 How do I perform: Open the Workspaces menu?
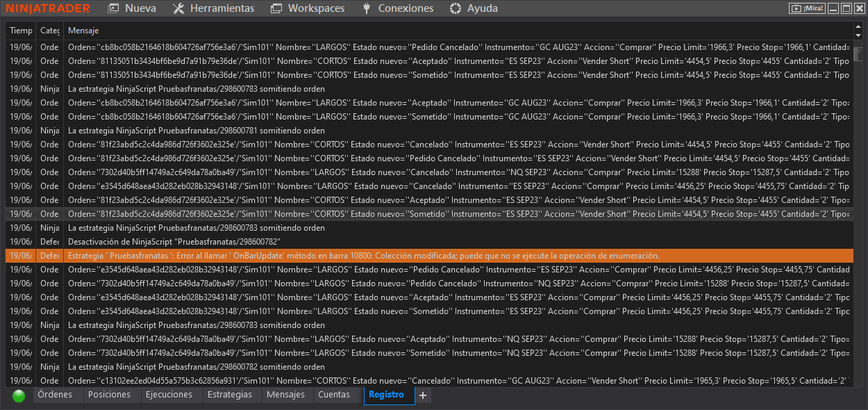307,8
